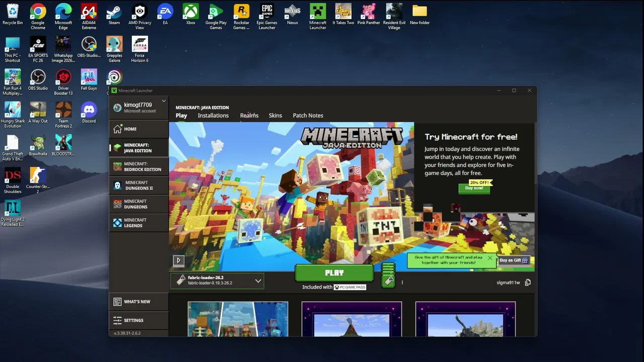
Task: Select the It Takes Two desktop shortcut
Action: [x=343, y=15]
